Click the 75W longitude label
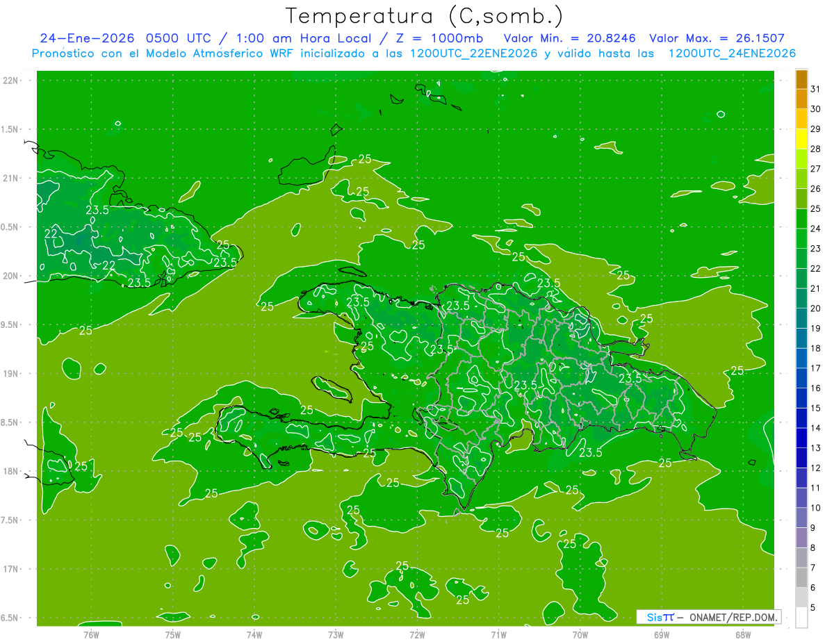This screenshot has width=834, height=644. [173, 635]
